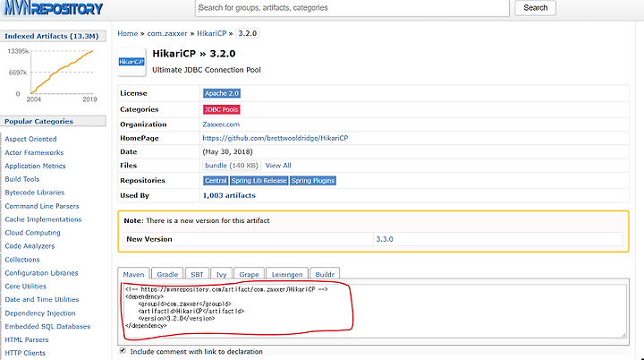Open the Embedded SQL Databases category

click(x=47, y=326)
